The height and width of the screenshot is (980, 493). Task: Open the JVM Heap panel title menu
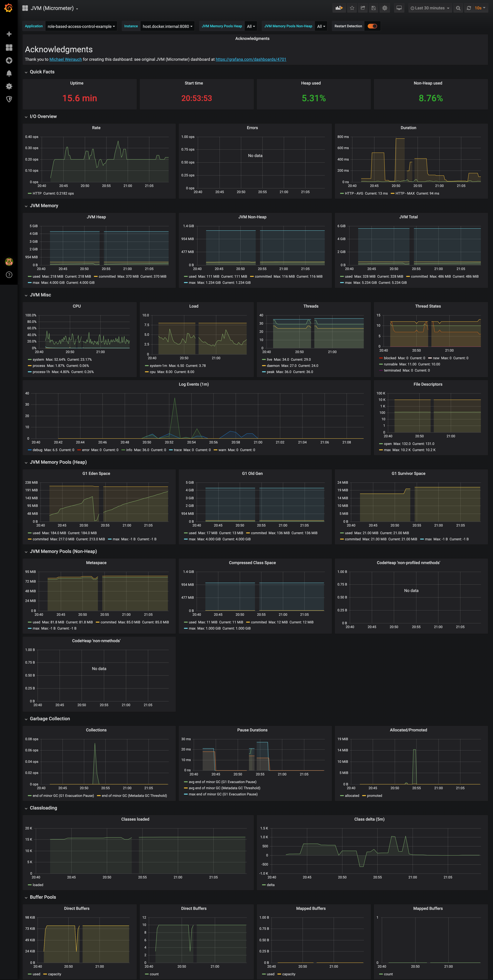[x=96, y=217]
